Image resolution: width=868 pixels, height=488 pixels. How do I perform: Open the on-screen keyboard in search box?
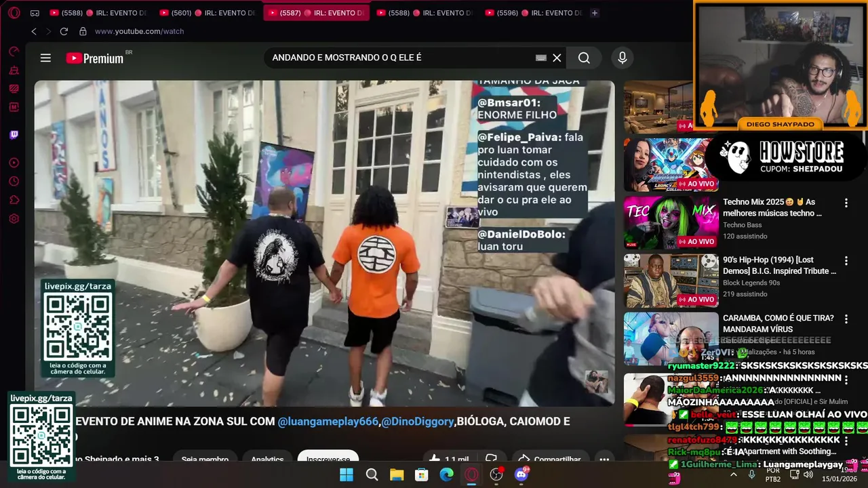(541, 58)
